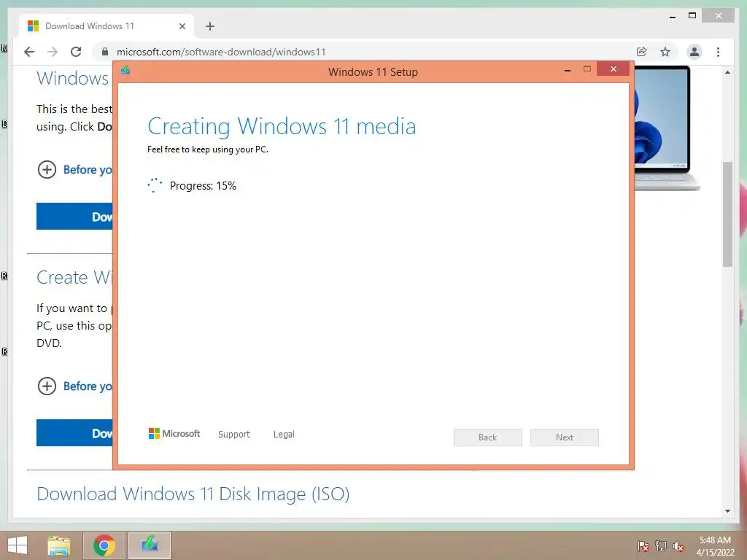Select the Download Windows 11 tab
The height and width of the screenshot is (560, 747).
coord(107,26)
